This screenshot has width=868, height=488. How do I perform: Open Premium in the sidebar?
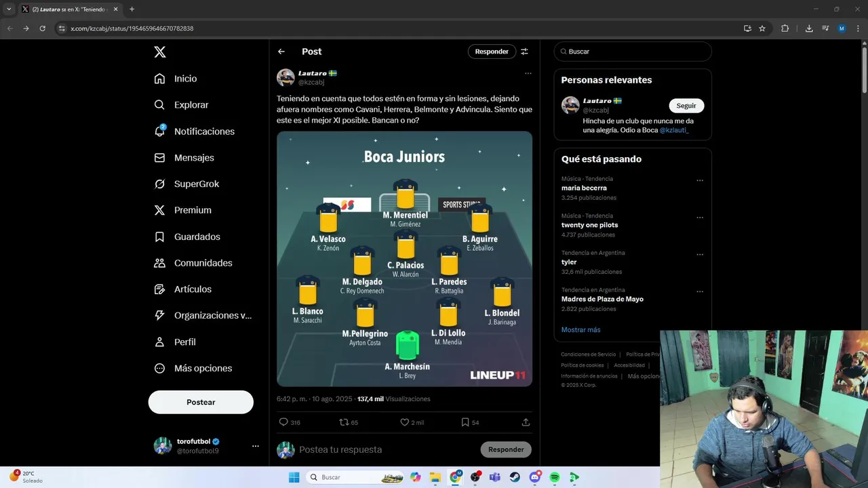click(x=182, y=210)
